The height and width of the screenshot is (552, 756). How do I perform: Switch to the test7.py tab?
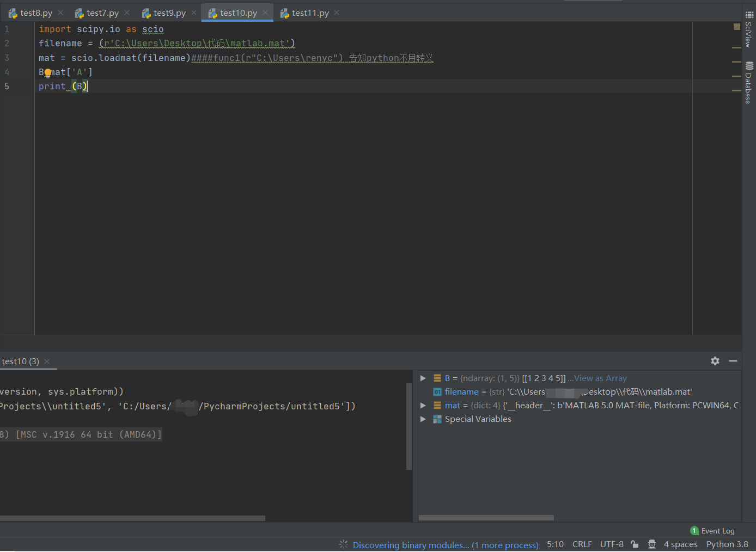coord(102,13)
